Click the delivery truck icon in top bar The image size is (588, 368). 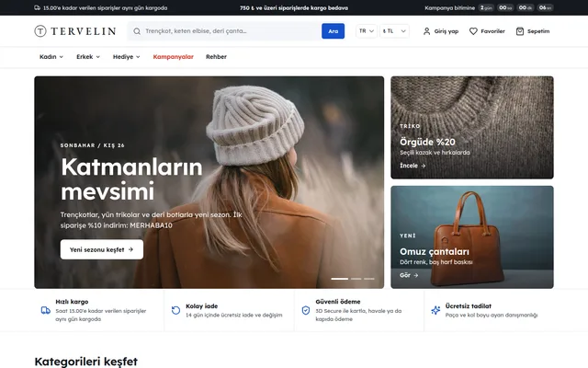(37, 8)
